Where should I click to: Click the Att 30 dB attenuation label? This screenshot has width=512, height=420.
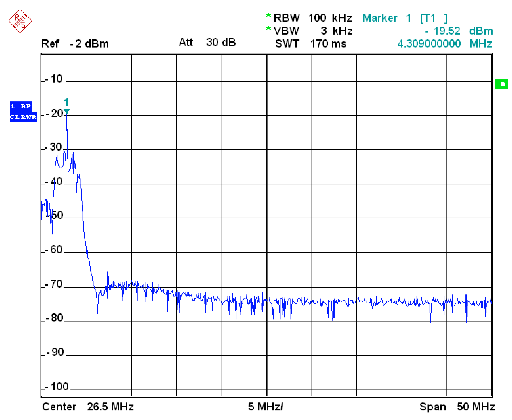point(207,42)
